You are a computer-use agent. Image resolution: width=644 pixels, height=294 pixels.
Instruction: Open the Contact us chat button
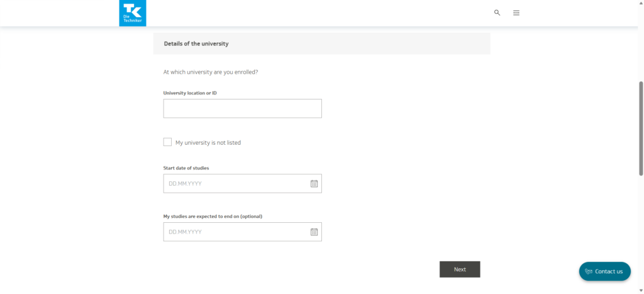point(605,271)
